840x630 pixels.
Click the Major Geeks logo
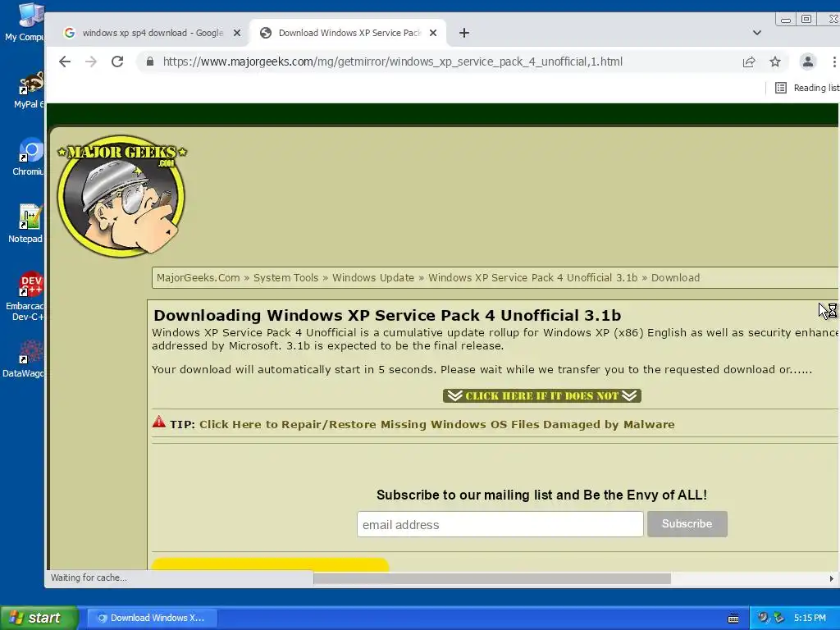[x=121, y=195]
